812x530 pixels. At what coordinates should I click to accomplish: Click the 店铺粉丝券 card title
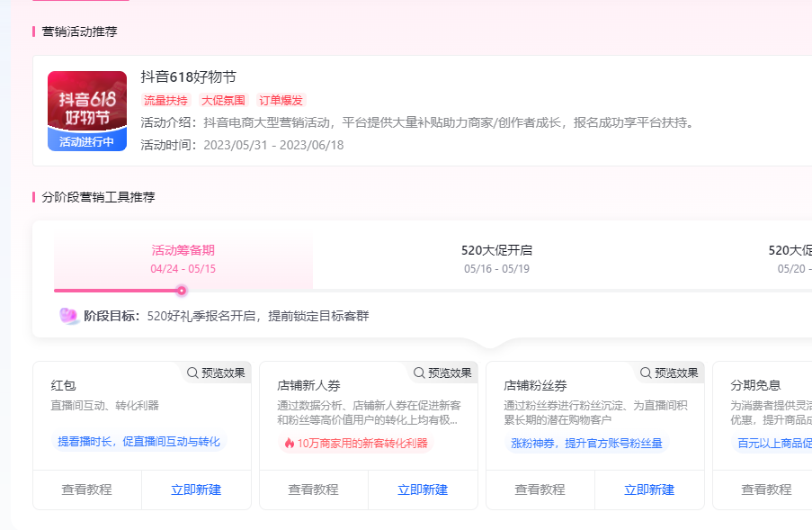(535, 385)
